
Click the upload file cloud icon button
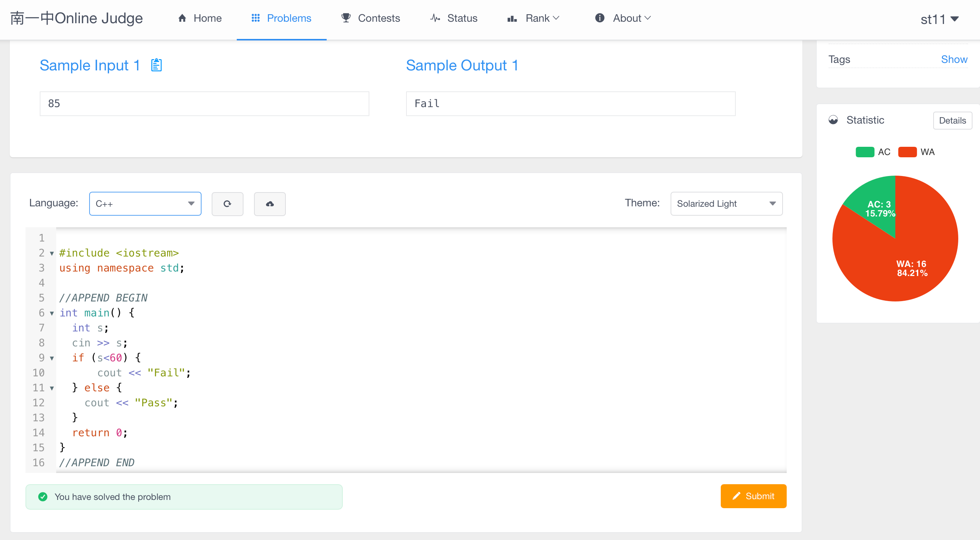click(x=270, y=204)
